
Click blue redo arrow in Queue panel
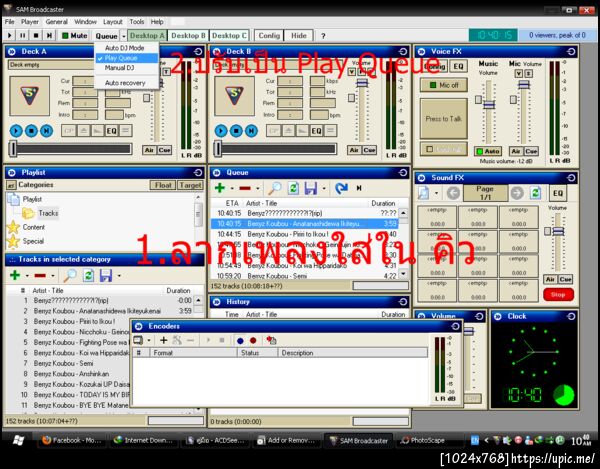pos(341,188)
